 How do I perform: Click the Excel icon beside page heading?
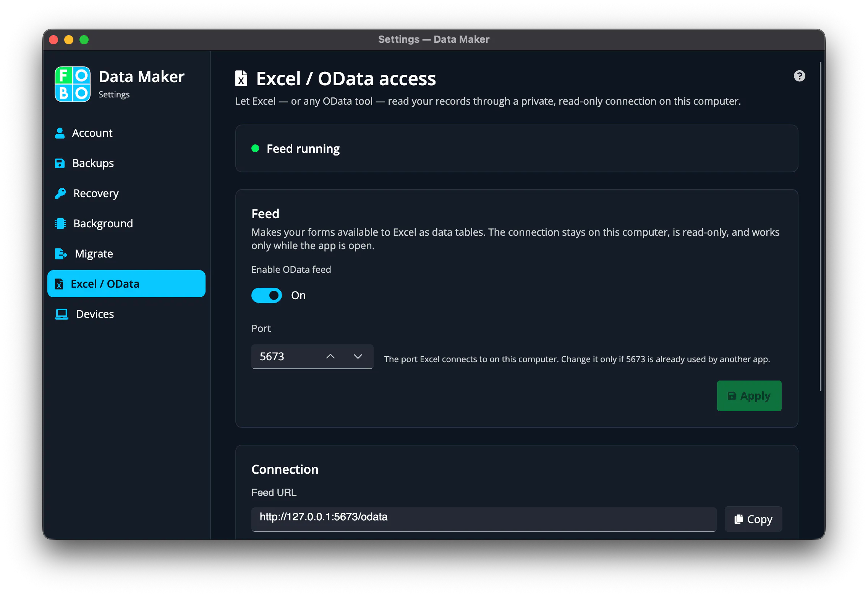[x=241, y=78]
